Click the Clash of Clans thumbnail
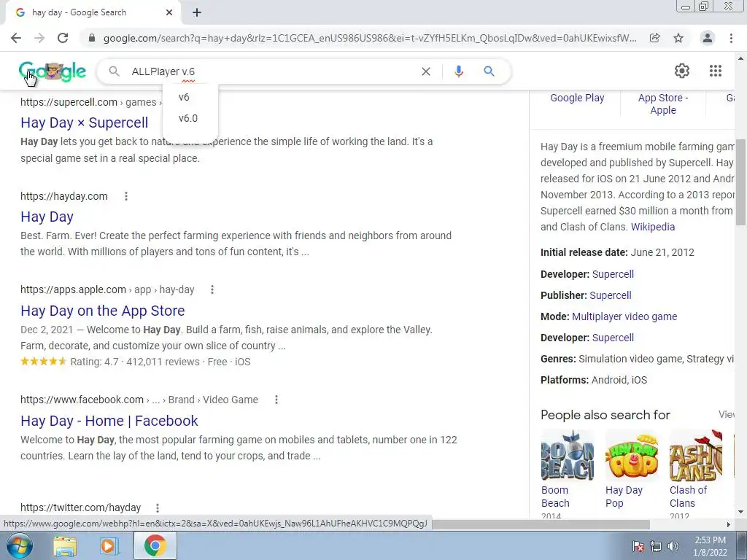The height and width of the screenshot is (560, 747). point(696,455)
